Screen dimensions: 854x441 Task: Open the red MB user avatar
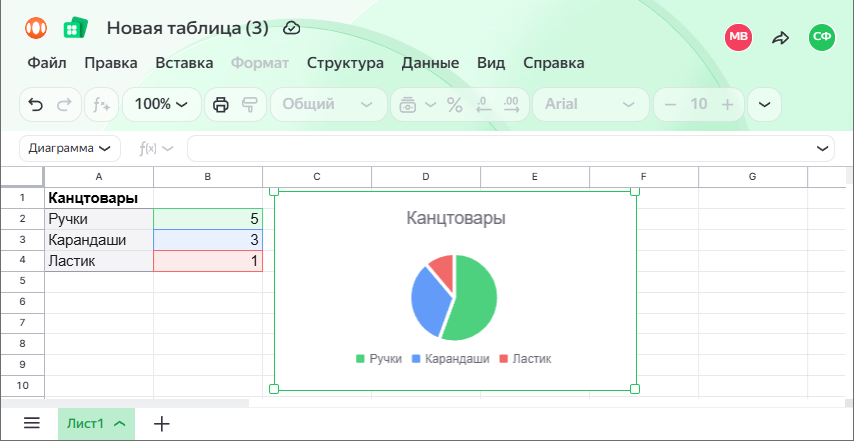[738, 37]
